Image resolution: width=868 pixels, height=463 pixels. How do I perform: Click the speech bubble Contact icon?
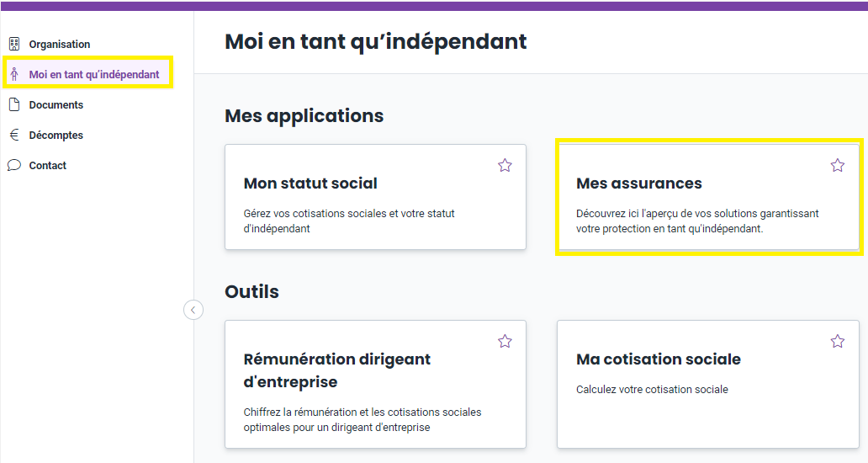click(14, 165)
